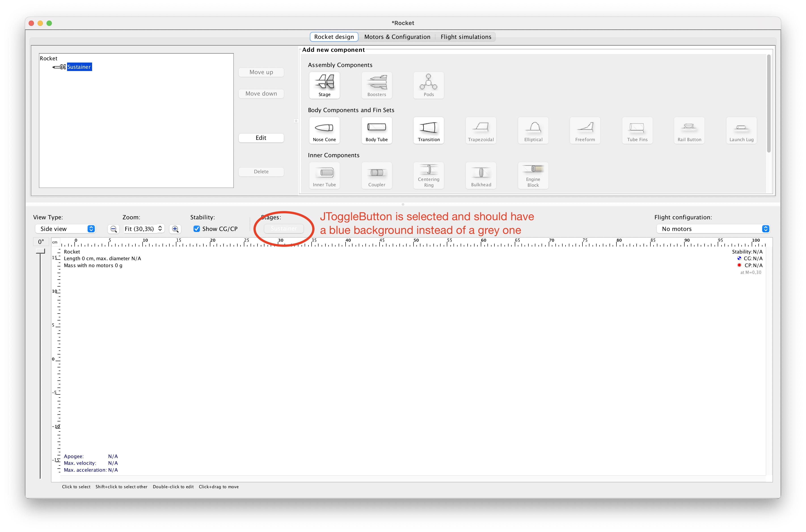Screen dimensions: 806x532
Task: Click the 'Apogee:' label in design view
Action: 74,456
